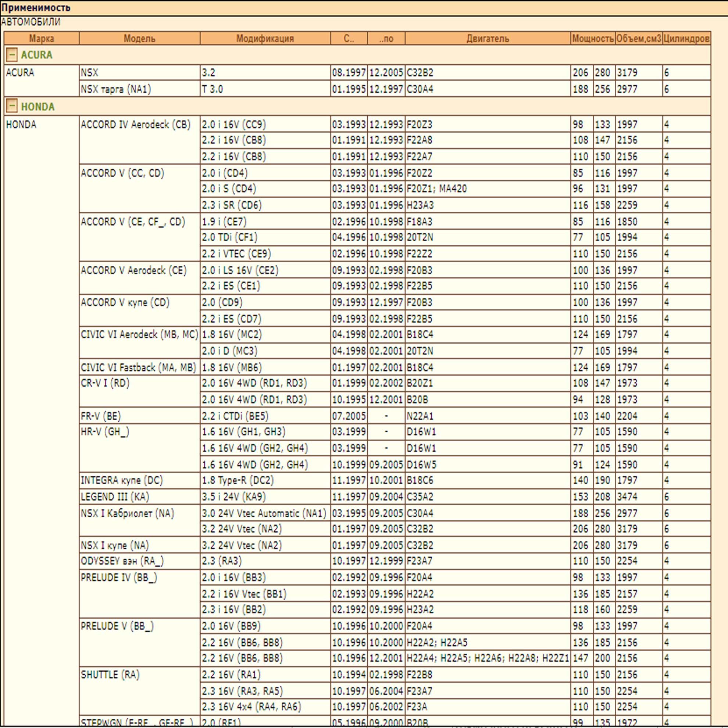This screenshot has height=728, width=728.
Task: Select modification '2.2 i VTEC (CE9)'
Action: (265, 254)
